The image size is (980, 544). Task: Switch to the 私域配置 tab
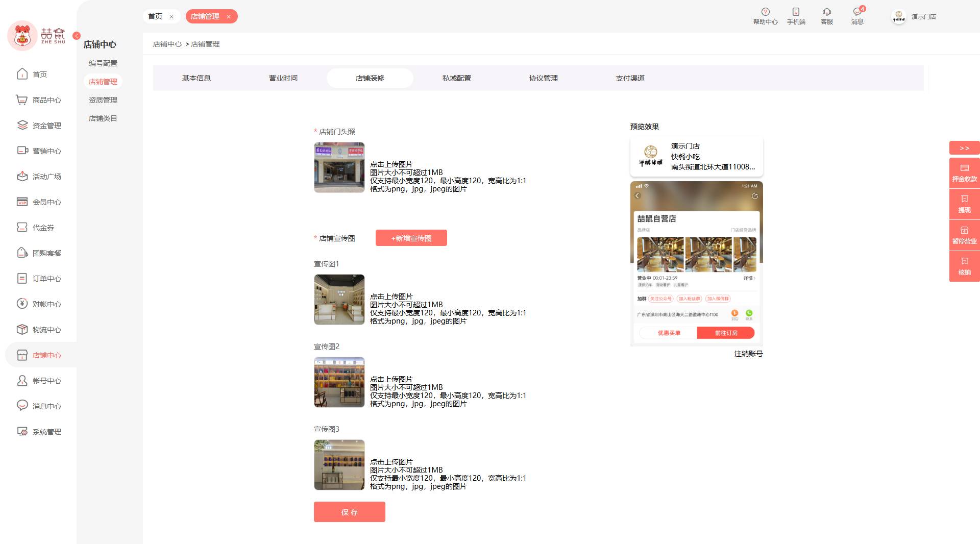coord(457,78)
